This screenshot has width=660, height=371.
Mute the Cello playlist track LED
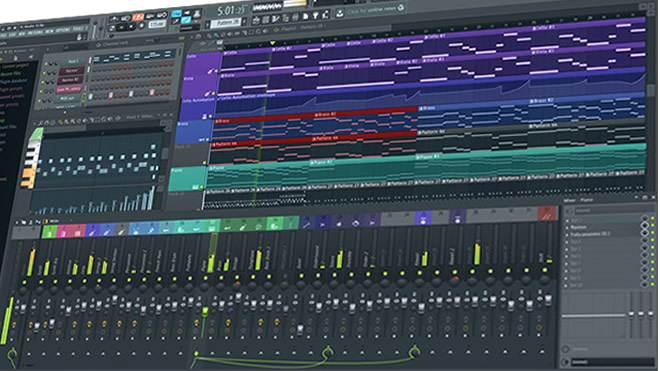pyautogui.click(x=216, y=71)
